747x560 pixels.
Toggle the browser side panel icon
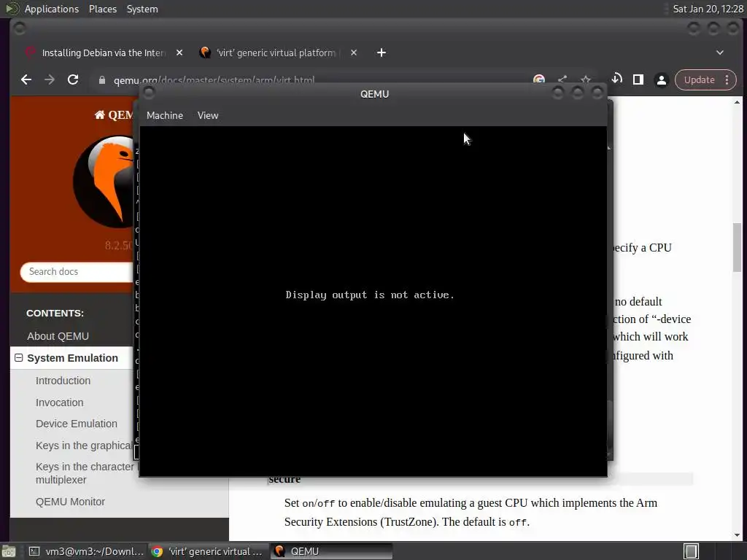tap(638, 80)
